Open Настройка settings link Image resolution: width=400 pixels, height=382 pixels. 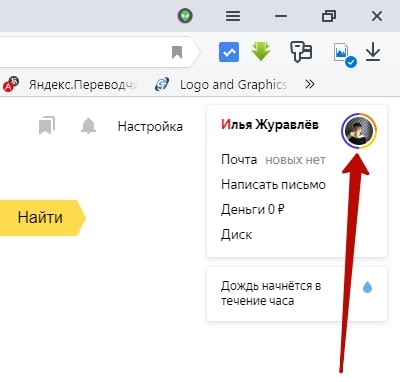pos(150,127)
